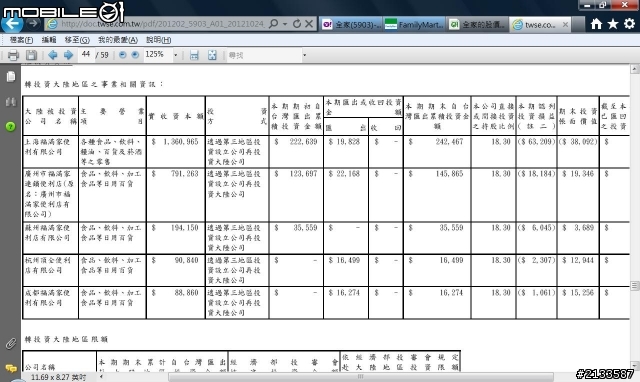Zoom out with the minus circle icon

[122, 55]
